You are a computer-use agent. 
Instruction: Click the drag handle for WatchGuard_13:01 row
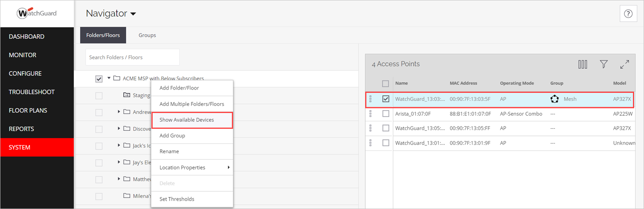pyautogui.click(x=370, y=143)
